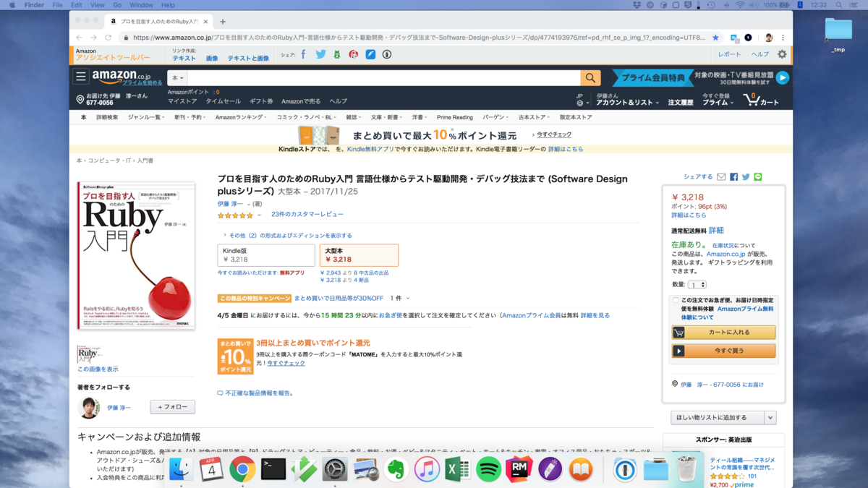
Task: Select the タイムセール nav link
Action: (223, 101)
